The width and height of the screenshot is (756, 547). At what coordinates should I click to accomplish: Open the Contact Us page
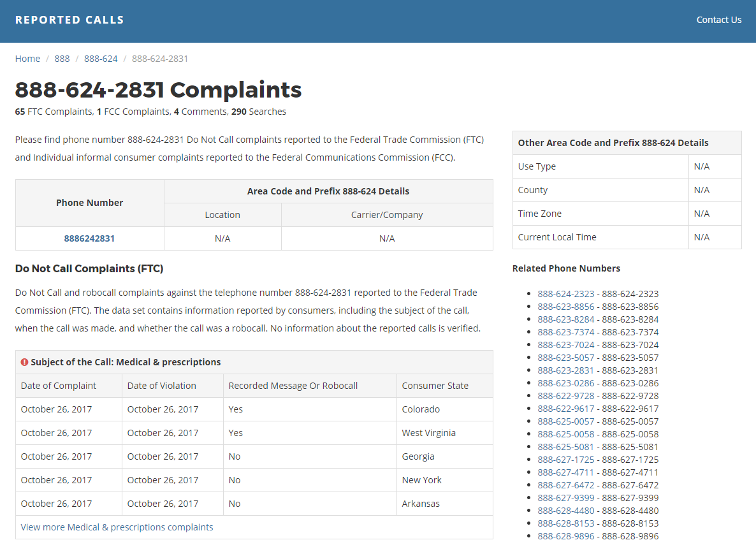point(718,20)
